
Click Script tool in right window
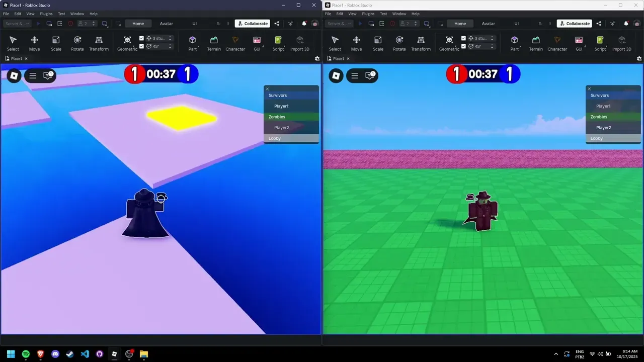point(600,43)
